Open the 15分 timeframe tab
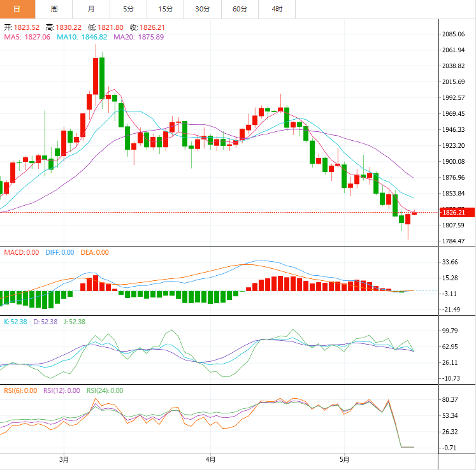Viewport: 476px width, 472px height. point(166,9)
